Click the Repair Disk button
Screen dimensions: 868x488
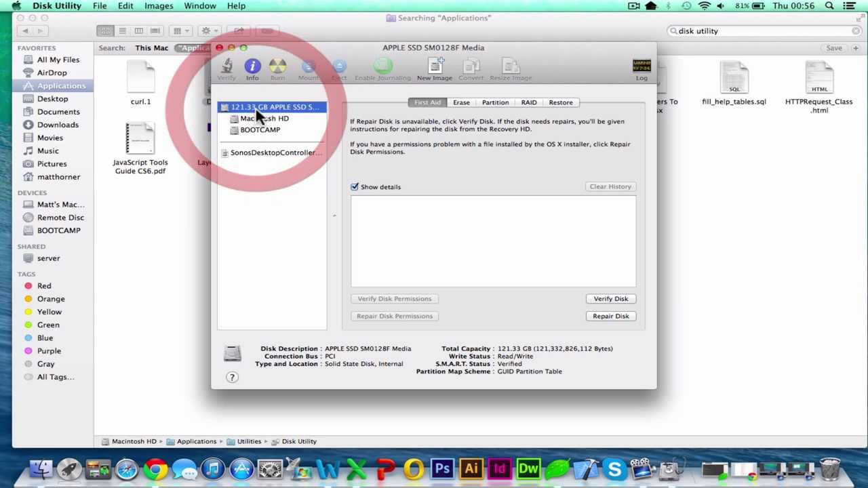click(x=611, y=316)
